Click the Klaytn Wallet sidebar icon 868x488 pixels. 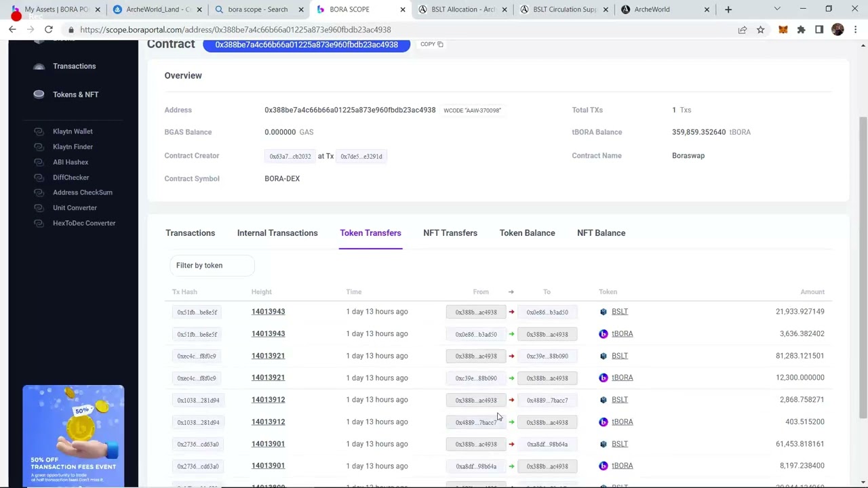[39, 131]
